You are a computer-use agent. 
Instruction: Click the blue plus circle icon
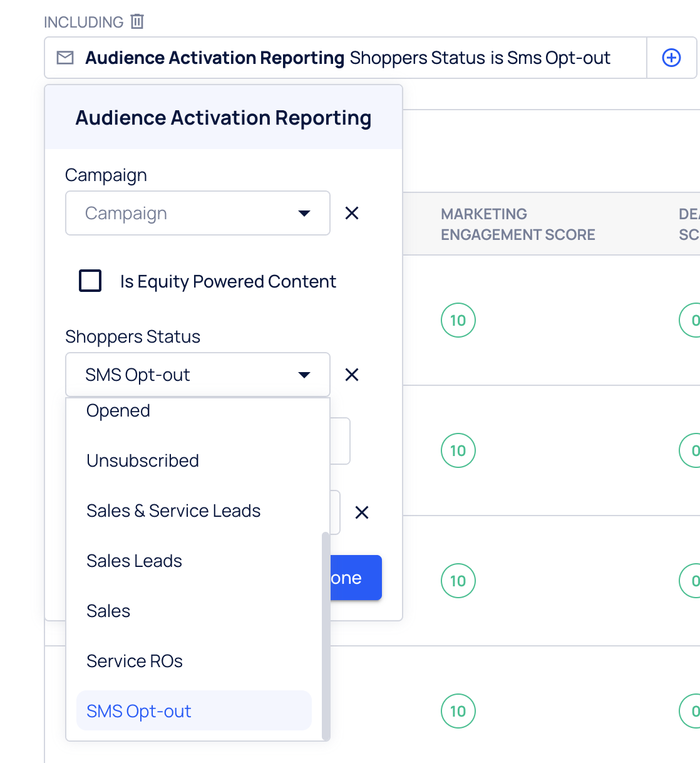671,58
